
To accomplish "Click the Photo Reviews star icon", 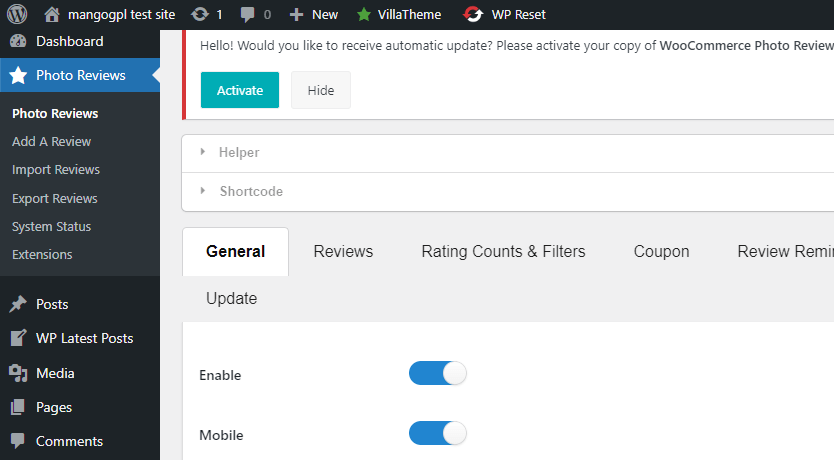I will (18, 76).
